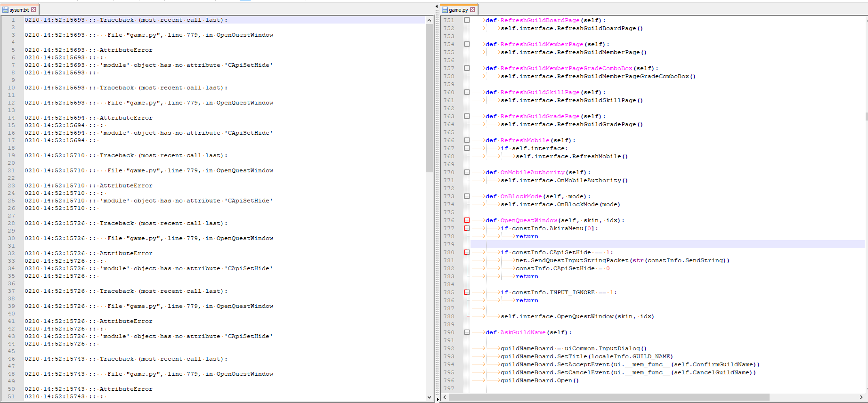Close the syserr.txt tab with its X

[x=34, y=9]
